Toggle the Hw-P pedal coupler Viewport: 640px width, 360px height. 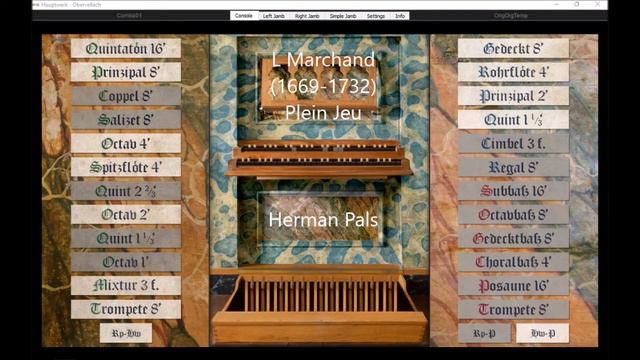coord(542,333)
